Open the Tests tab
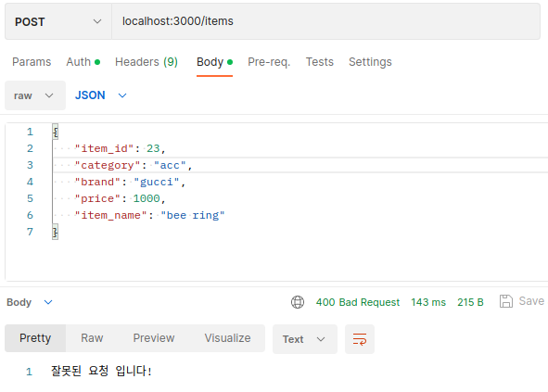 [x=319, y=62]
